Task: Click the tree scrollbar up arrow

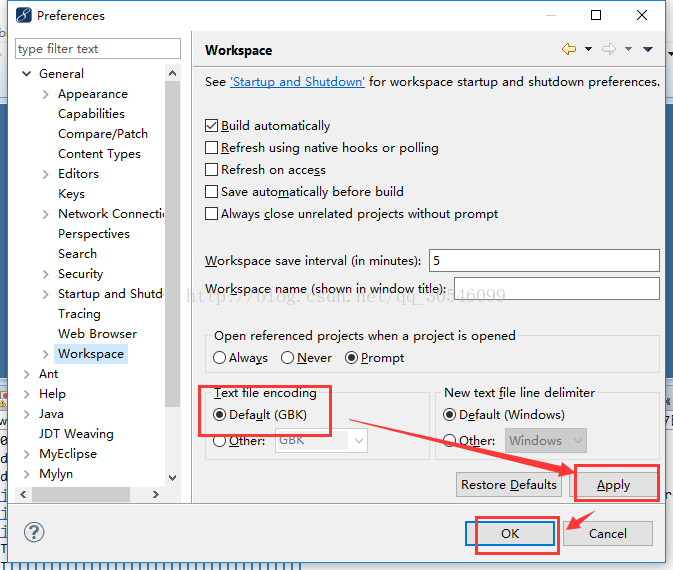Action: pos(173,73)
